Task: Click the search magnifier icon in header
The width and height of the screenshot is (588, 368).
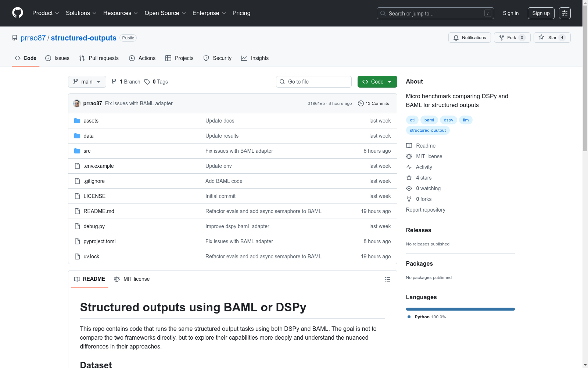Action: [383, 13]
